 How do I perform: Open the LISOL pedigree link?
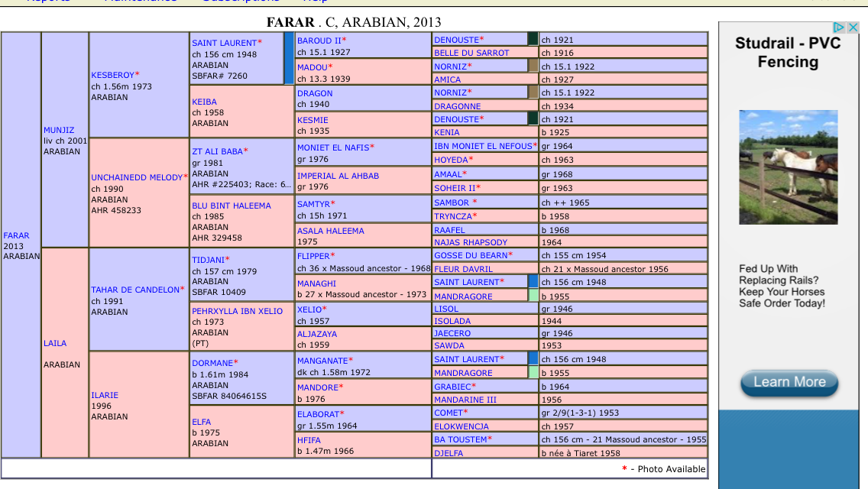click(x=446, y=309)
